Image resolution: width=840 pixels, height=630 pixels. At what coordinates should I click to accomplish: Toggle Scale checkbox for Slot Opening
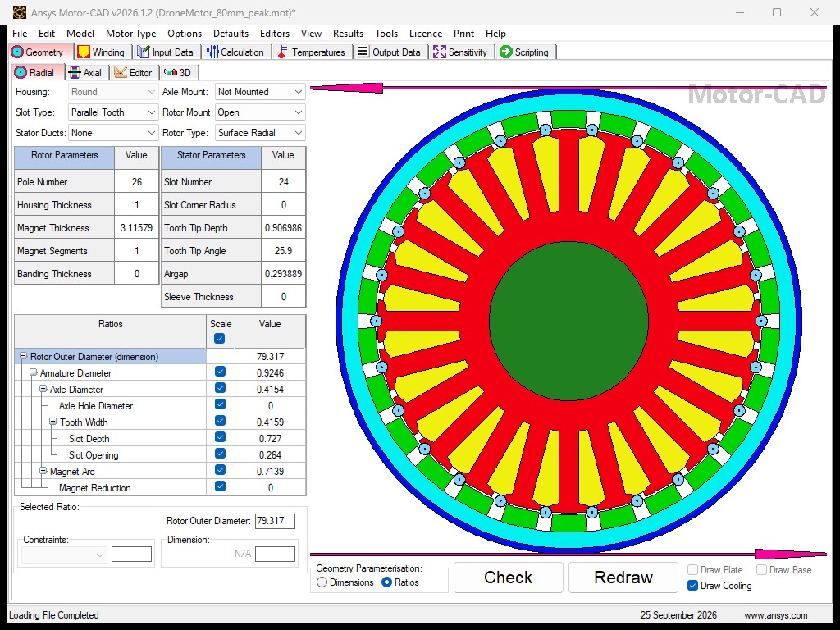[x=220, y=454]
